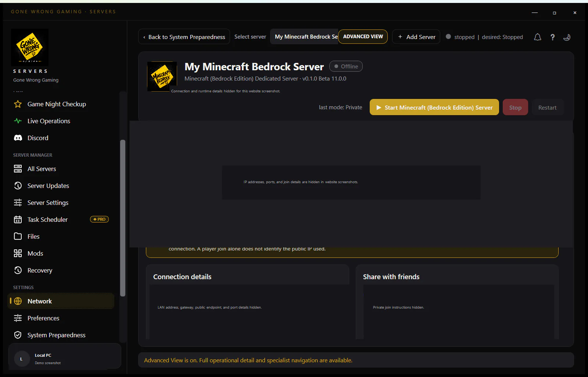Open the Recovery history icon

click(18, 270)
